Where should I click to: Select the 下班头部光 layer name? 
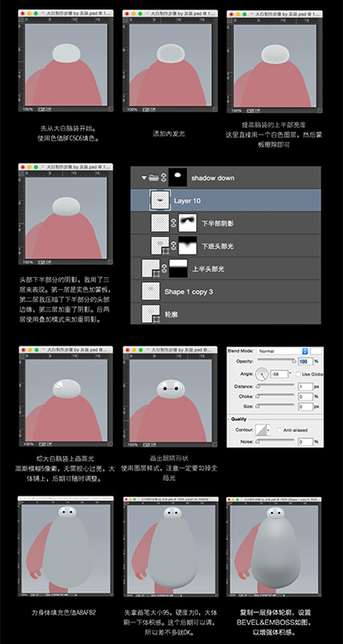[x=218, y=246]
